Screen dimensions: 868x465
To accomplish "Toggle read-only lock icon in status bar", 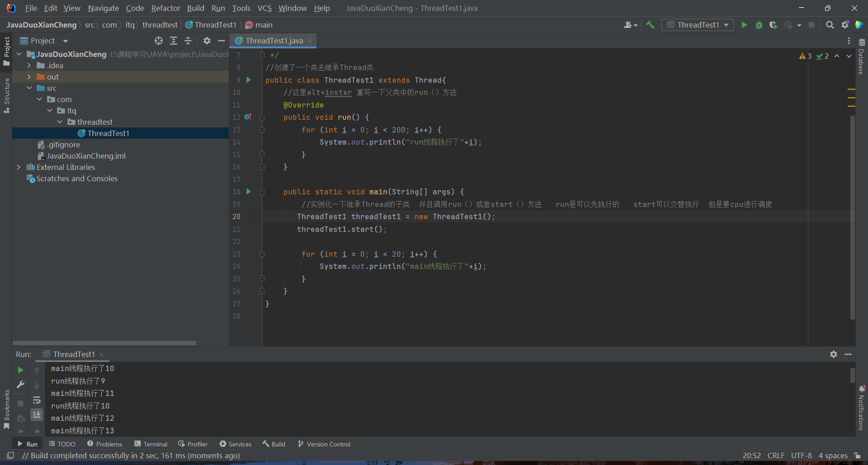I will click(857, 456).
